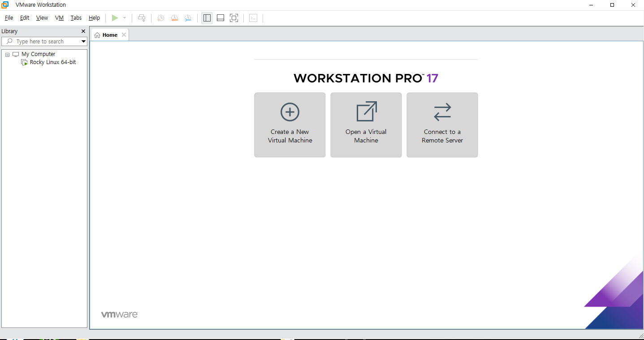Click Open a Virtual Machine
The width and height of the screenshot is (644, 340).
(x=366, y=125)
